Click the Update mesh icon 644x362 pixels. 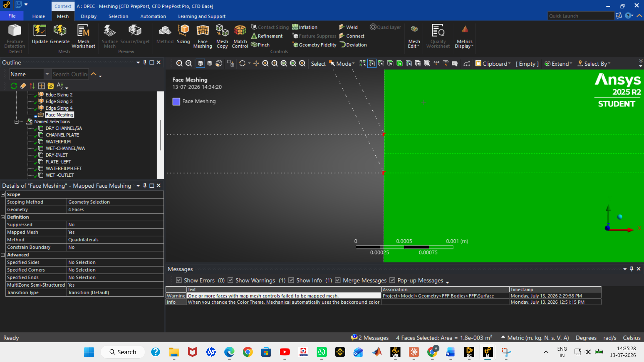coord(40,34)
